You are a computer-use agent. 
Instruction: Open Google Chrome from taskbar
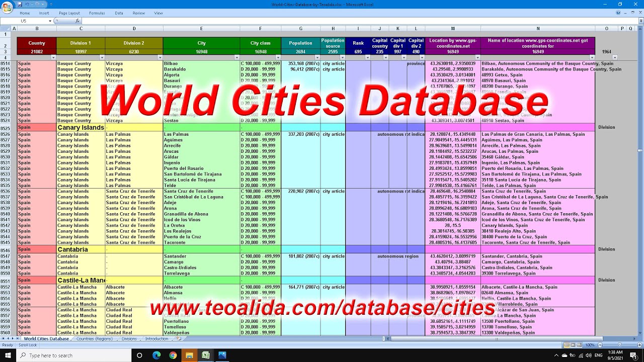(173, 355)
